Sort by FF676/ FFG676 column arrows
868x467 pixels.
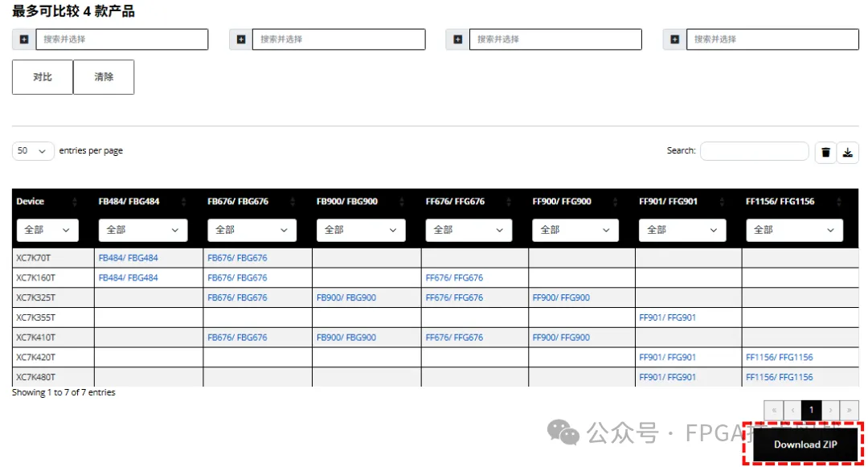click(x=508, y=202)
